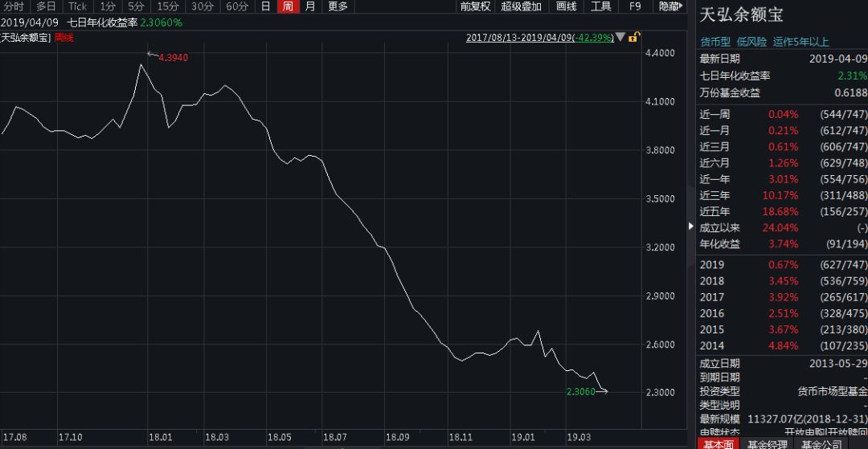The image size is (868, 449).
Task: Click 隐藏 to hide the side panel
Action: pyautogui.click(x=671, y=6)
